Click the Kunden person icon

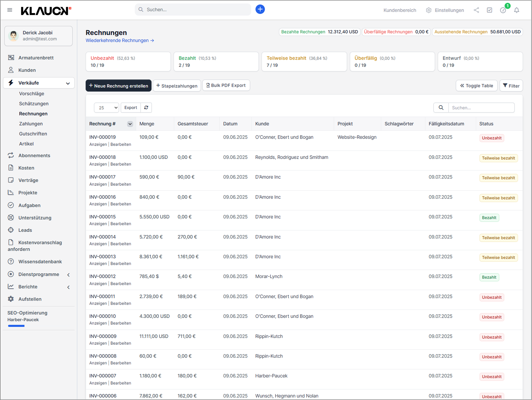[x=11, y=70]
